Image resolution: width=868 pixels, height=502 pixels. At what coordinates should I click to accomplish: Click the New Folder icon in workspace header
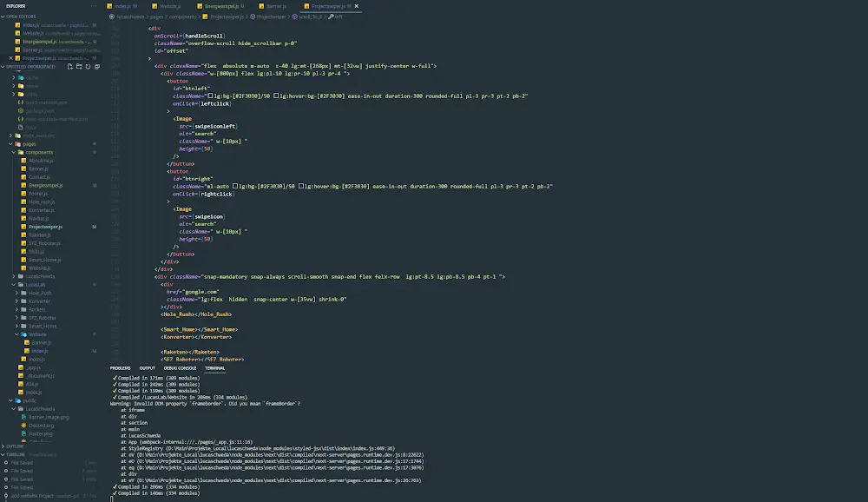(x=77, y=66)
